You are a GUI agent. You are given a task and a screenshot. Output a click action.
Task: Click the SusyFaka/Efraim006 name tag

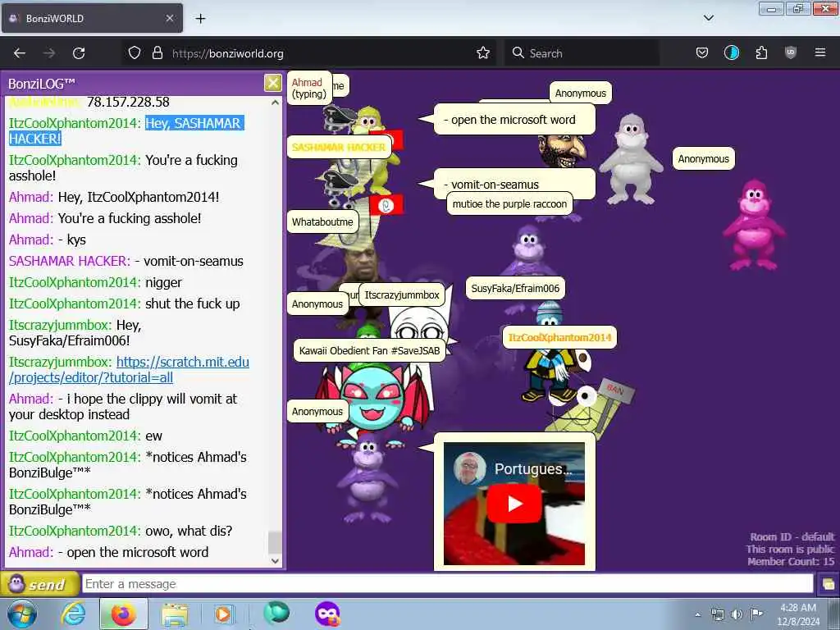pyautogui.click(x=515, y=288)
